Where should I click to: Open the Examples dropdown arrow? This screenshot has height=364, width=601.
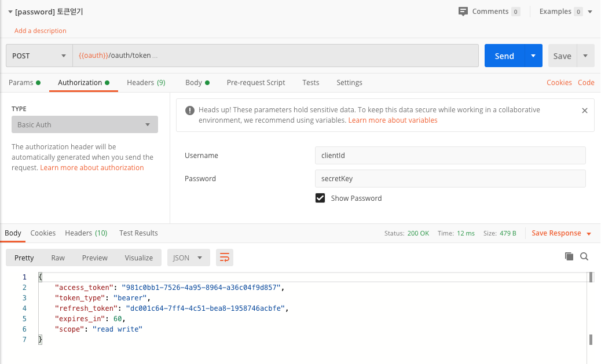pos(590,12)
